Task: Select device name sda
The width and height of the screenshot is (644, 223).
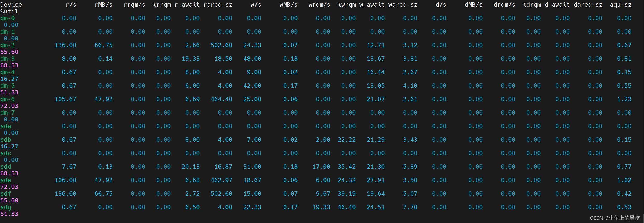Action: (x=6, y=126)
